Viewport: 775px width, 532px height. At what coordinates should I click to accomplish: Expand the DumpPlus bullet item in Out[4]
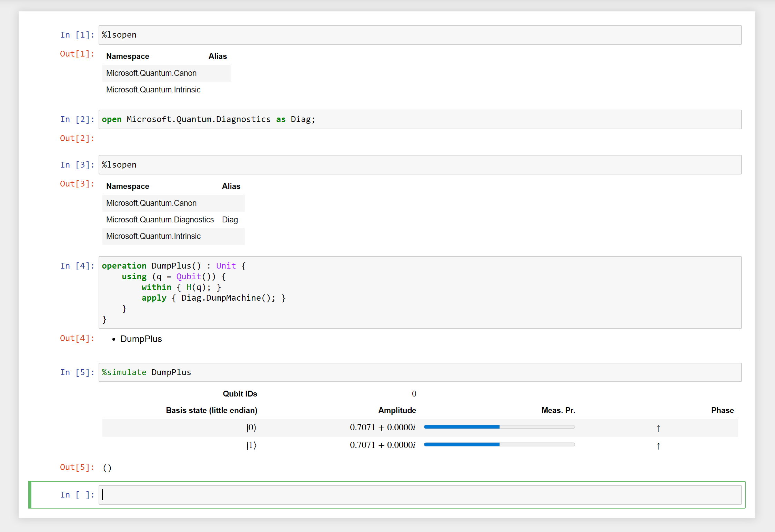[x=141, y=339]
